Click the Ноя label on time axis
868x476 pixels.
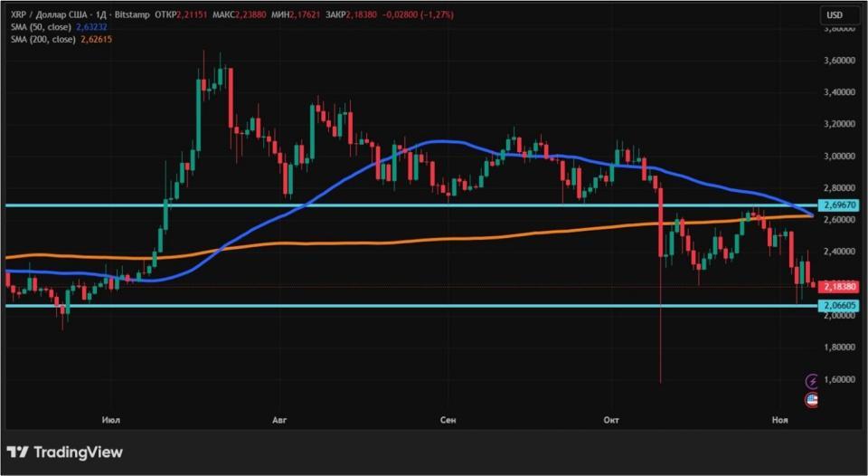tap(779, 420)
